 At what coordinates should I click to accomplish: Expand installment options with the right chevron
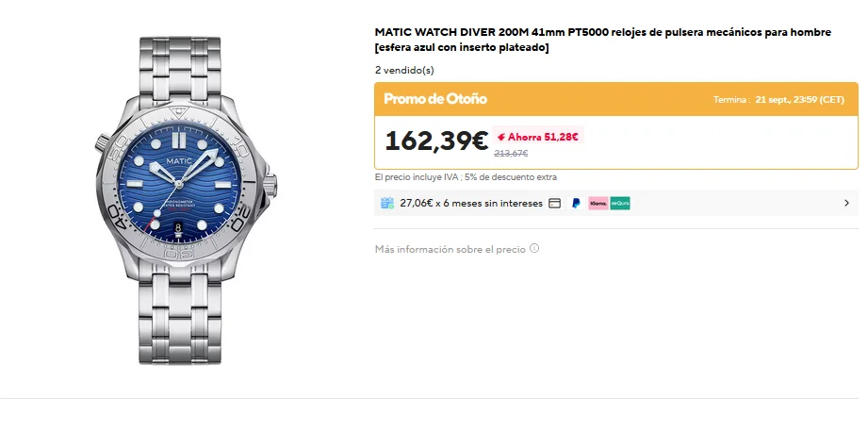tap(846, 204)
